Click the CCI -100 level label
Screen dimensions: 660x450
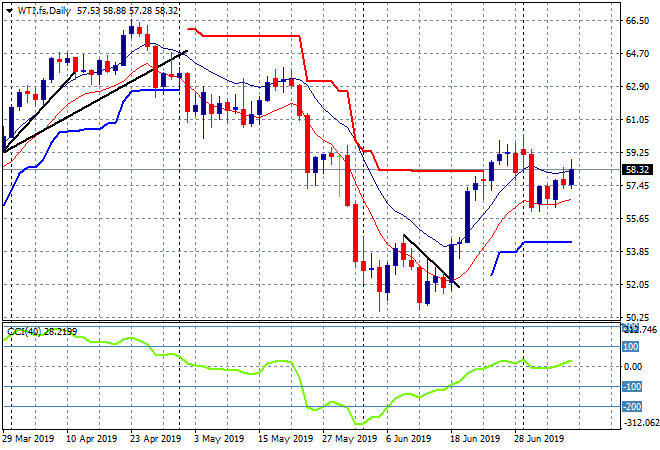[632, 386]
